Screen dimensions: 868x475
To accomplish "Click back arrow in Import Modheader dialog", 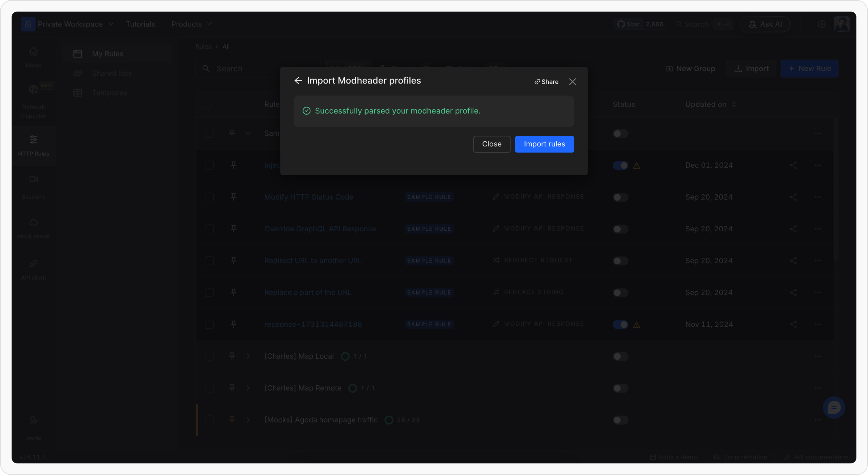I will point(298,81).
